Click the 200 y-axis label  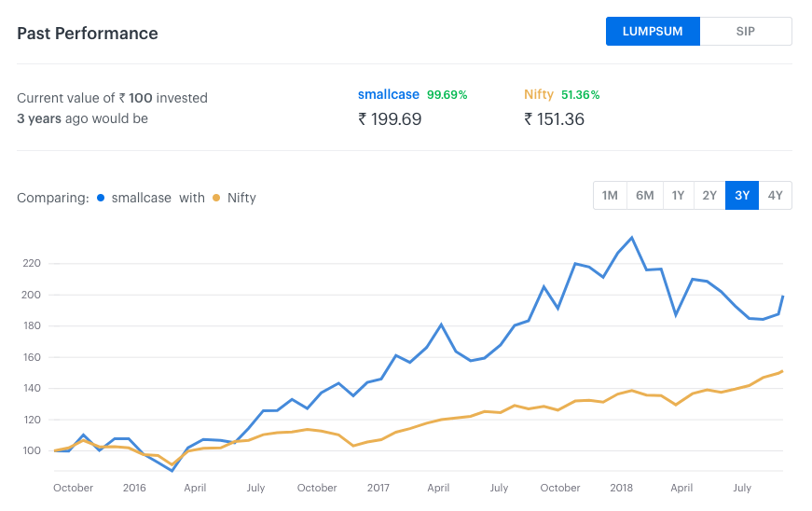point(32,295)
